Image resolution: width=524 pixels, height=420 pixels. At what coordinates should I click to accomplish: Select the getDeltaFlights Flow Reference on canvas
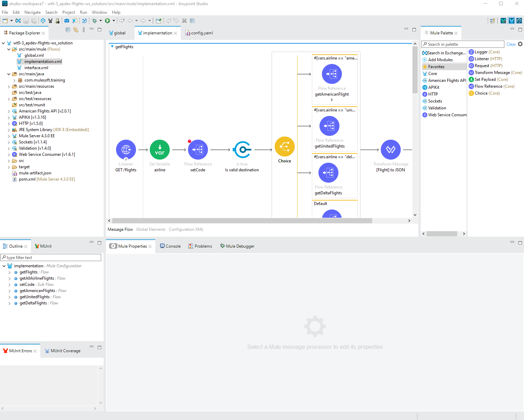coord(328,172)
